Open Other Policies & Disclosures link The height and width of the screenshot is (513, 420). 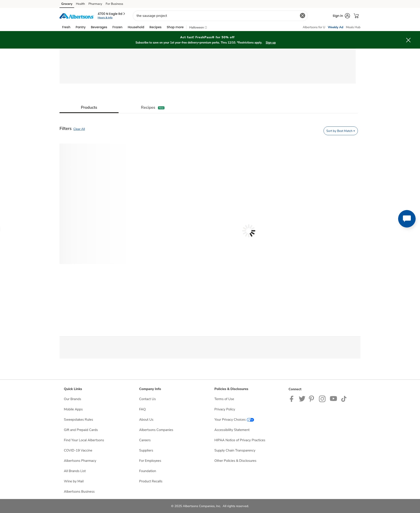(x=235, y=461)
